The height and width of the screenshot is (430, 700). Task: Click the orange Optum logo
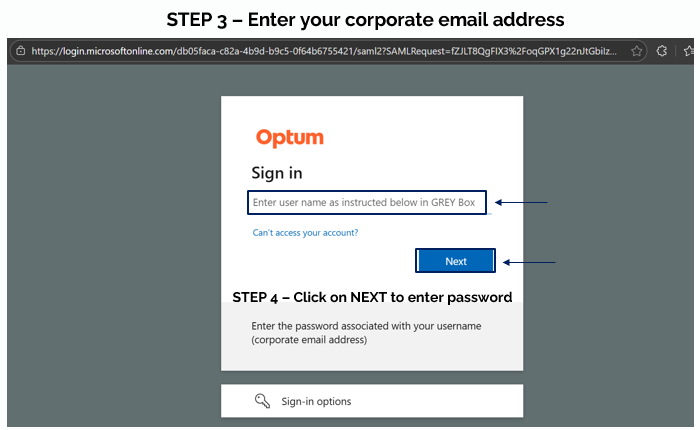click(x=289, y=138)
